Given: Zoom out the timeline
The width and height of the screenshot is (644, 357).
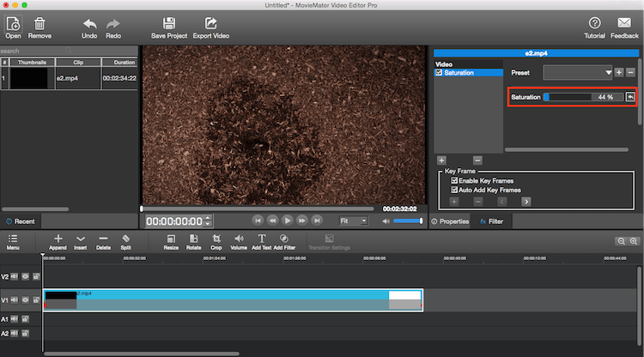Looking at the screenshot, I should coord(621,241).
